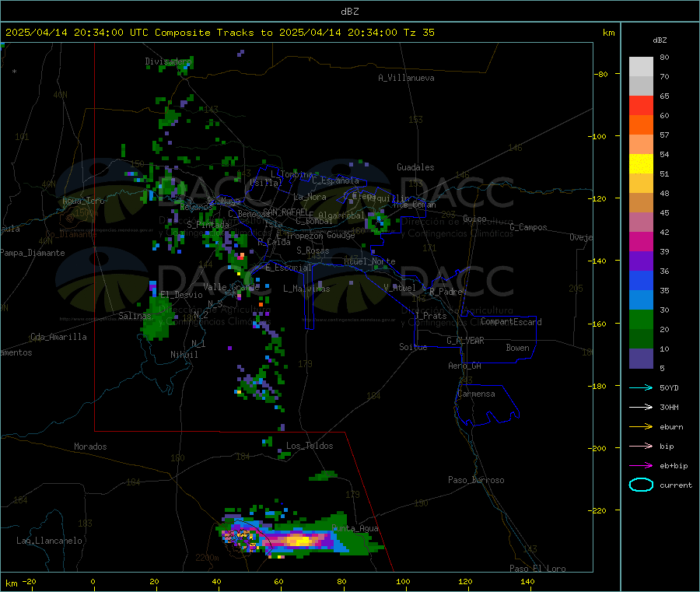
Task: Click the Aero_GA map label
Action: (x=464, y=366)
